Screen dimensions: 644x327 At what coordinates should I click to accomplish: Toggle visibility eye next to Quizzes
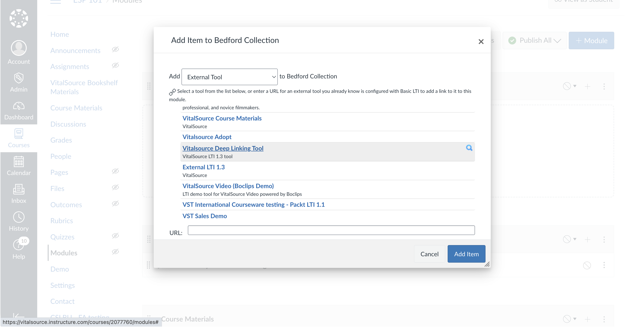[x=115, y=236]
